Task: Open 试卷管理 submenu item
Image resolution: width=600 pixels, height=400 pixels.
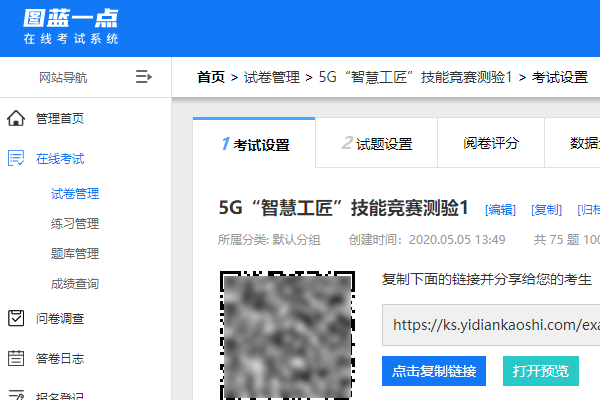Action: [x=75, y=194]
